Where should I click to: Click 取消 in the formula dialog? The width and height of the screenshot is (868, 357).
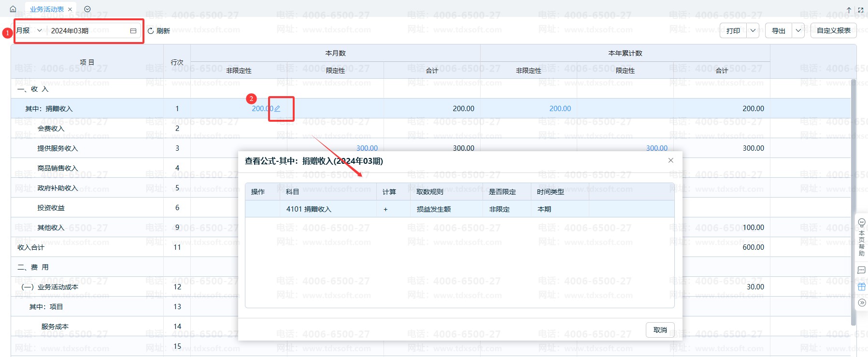660,330
